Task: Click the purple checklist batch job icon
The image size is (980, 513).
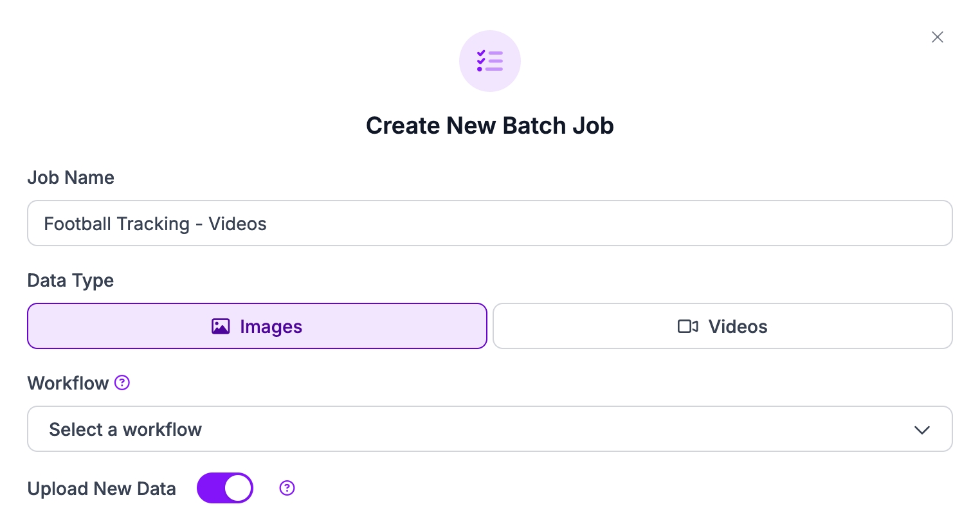Action: tap(489, 61)
